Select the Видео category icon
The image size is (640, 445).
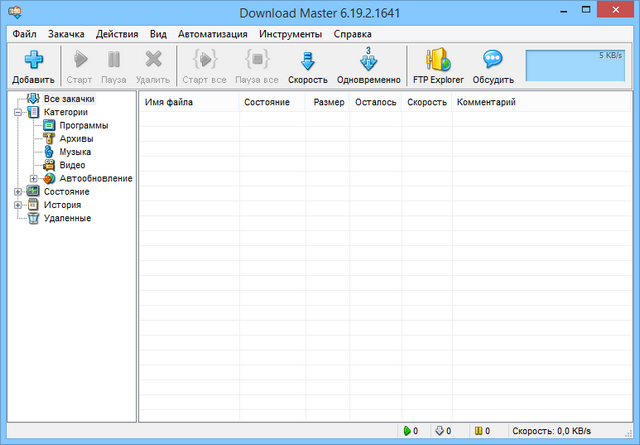(50, 165)
